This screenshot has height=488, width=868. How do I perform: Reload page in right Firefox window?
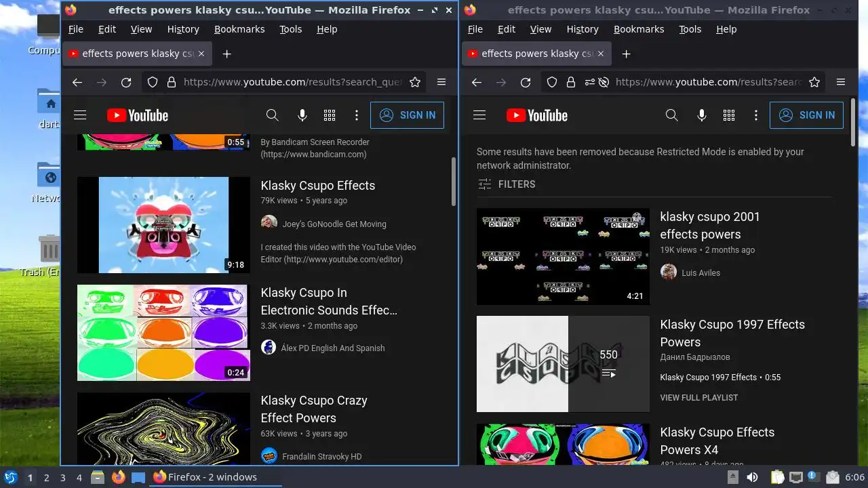click(526, 82)
